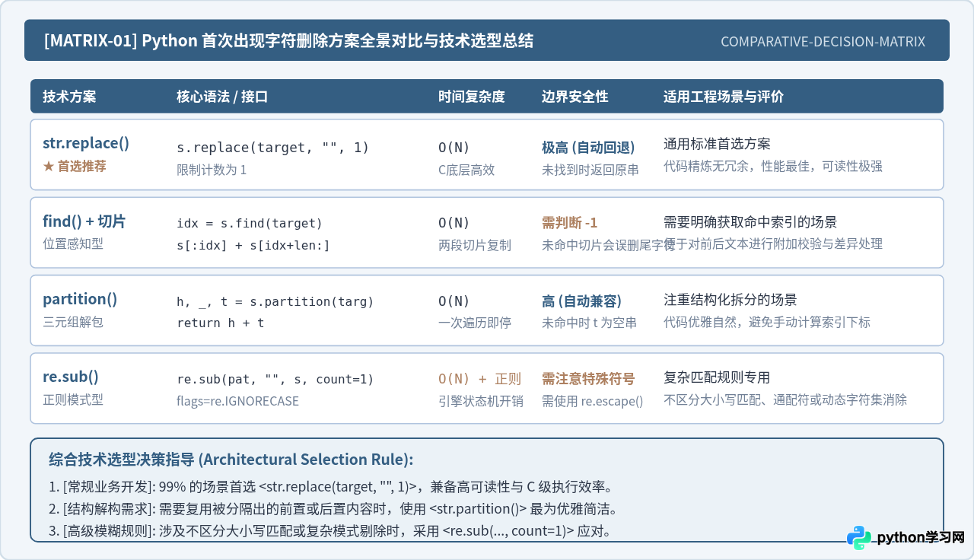This screenshot has height=560, width=974.
Task: Select the find() + 切片 row title
Action: [x=84, y=221]
